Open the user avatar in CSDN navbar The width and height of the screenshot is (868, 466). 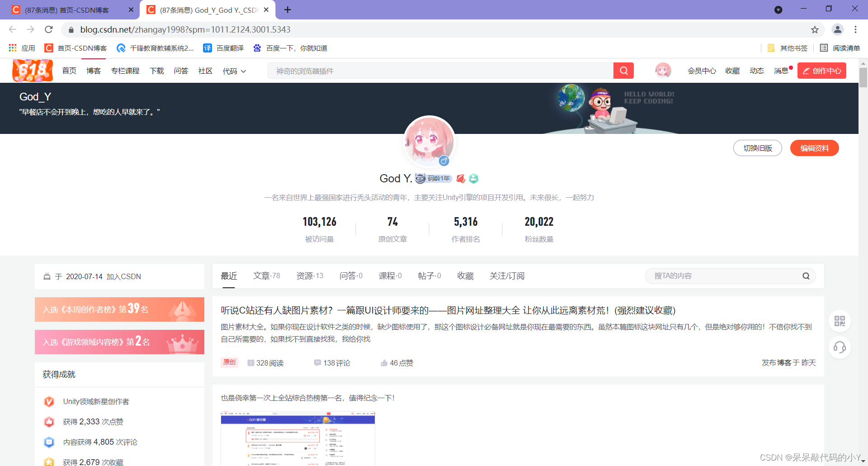663,71
